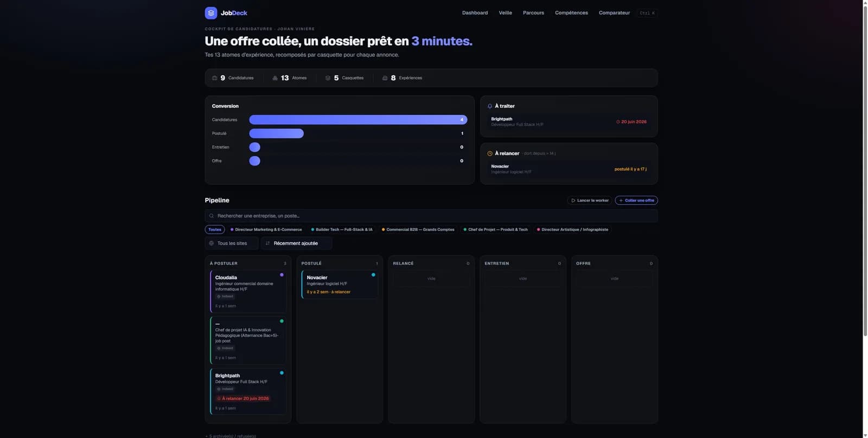Open the Parcours nav item
This screenshot has width=868, height=438.
click(533, 13)
